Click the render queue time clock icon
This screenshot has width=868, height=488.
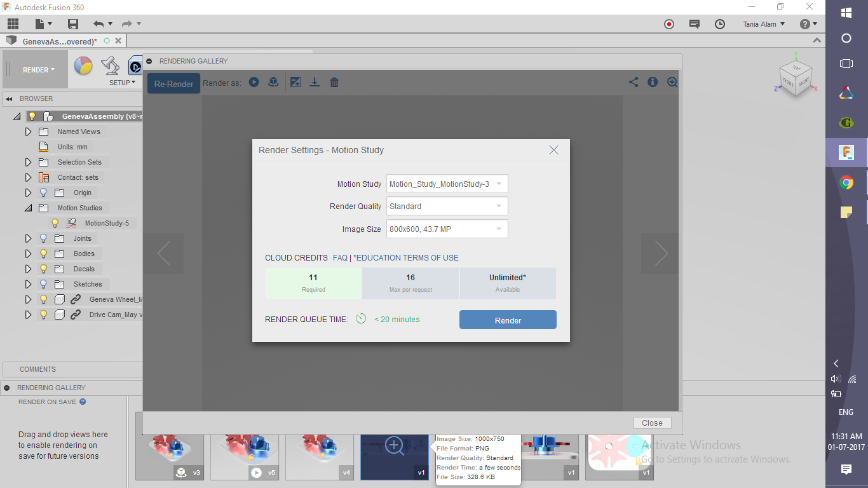tap(361, 319)
